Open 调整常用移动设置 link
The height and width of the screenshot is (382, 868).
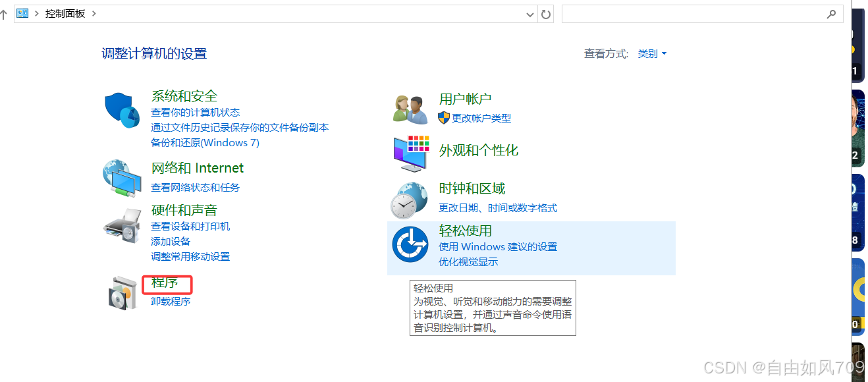click(190, 257)
